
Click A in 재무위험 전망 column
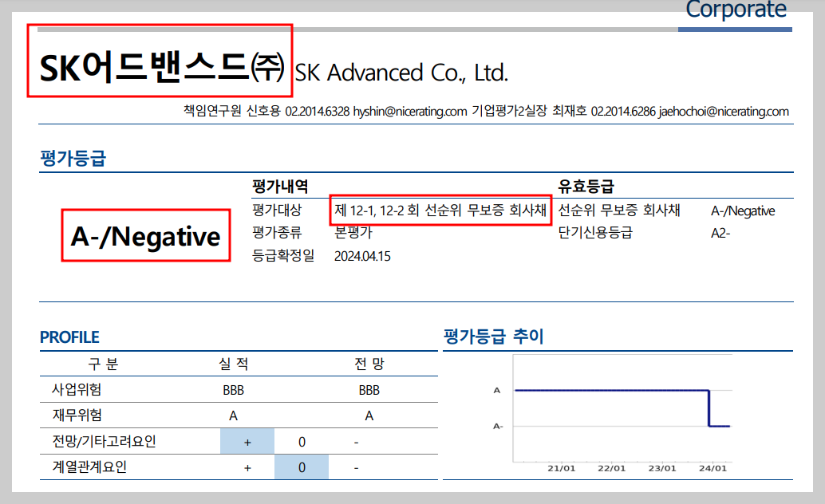[x=369, y=416]
